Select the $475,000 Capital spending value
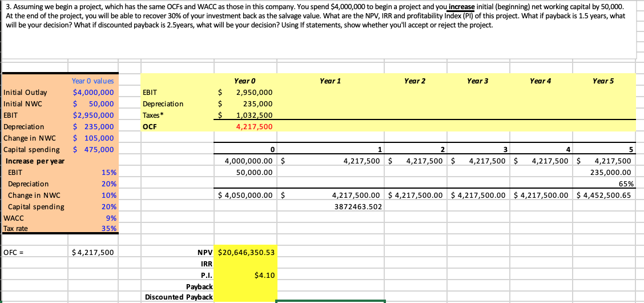Image resolution: width=644 pixels, height=303 pixels. click(x=93, y=149)
